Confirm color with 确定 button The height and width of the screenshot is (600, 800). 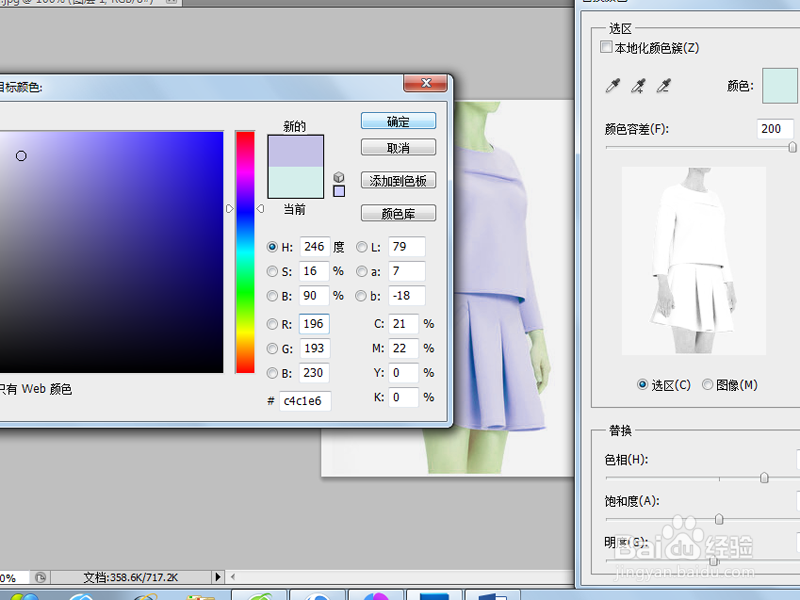(398, 121)
